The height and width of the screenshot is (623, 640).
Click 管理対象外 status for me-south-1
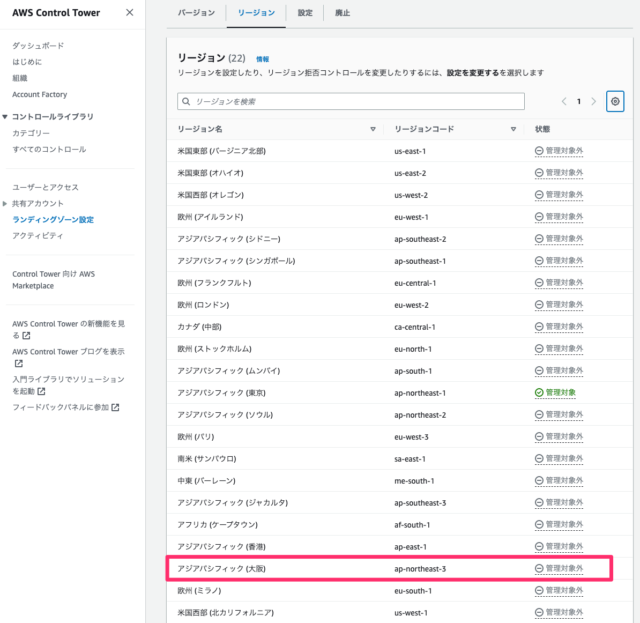(x=559, y=481)
